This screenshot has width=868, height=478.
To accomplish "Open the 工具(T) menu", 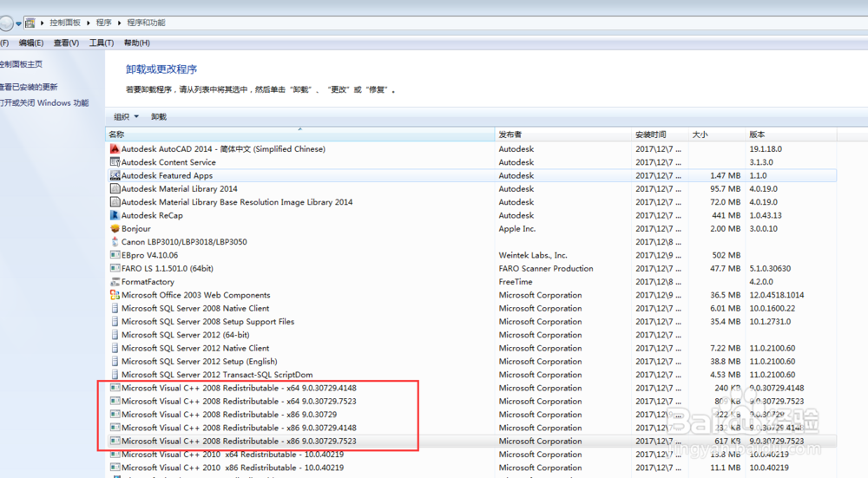I will [102, 43].
